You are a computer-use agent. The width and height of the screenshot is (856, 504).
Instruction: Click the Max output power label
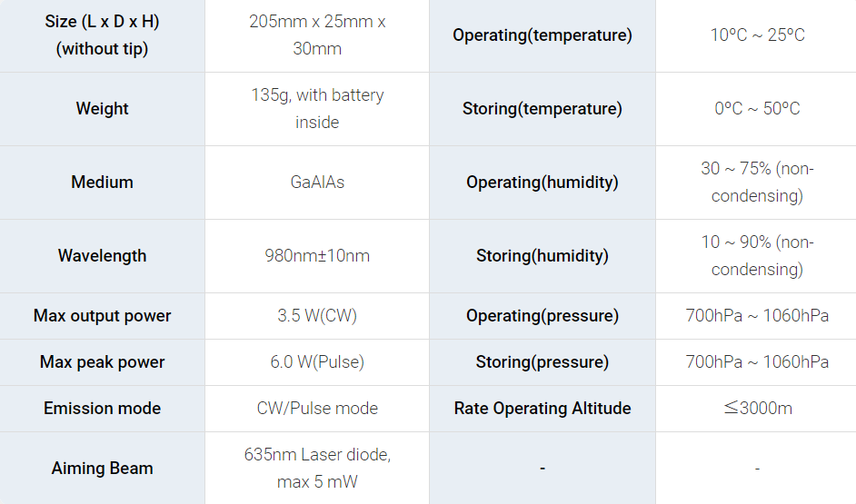coord(102,316)
